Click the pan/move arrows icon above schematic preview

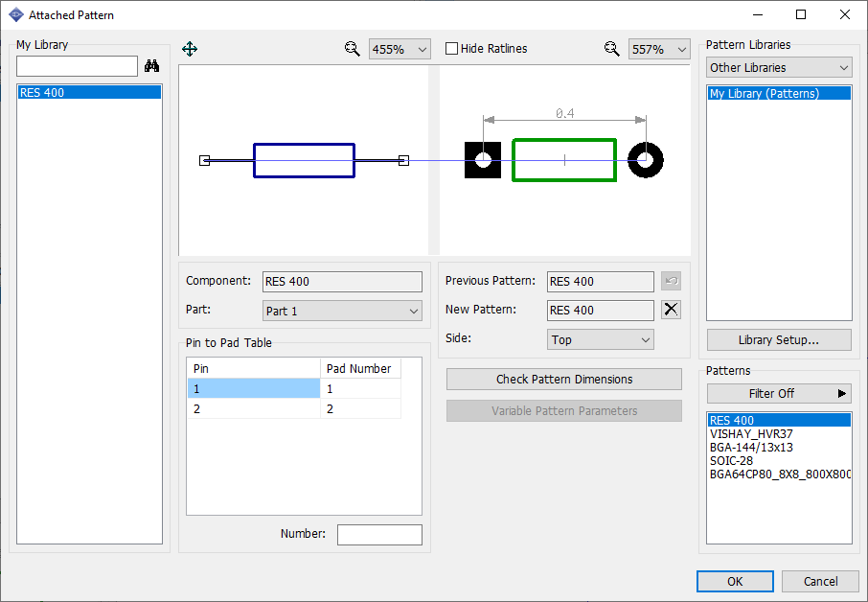click(x=190, y=49)
